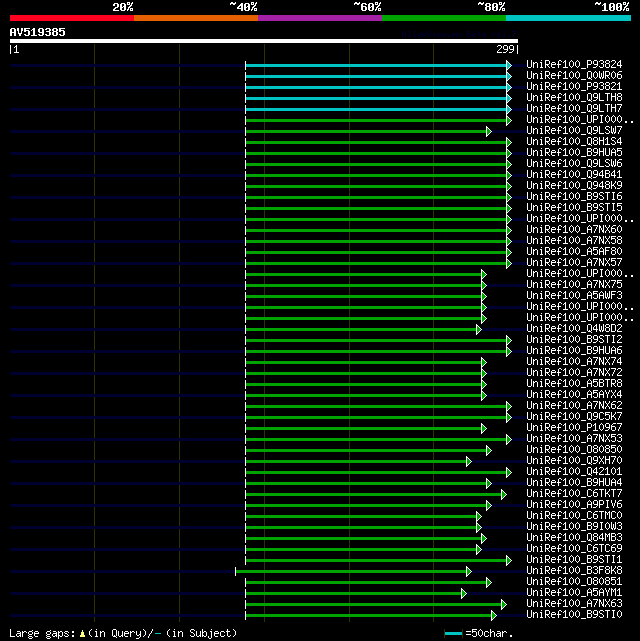Select the UniRef100_A7NX58 label
The image size is (640, 641).
pyautogui.click(x=574, y=241)
